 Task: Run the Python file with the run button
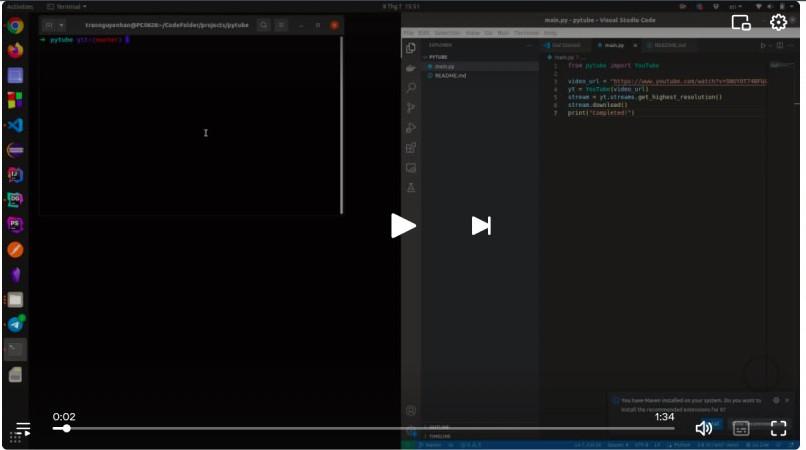[x=763, y=45]
